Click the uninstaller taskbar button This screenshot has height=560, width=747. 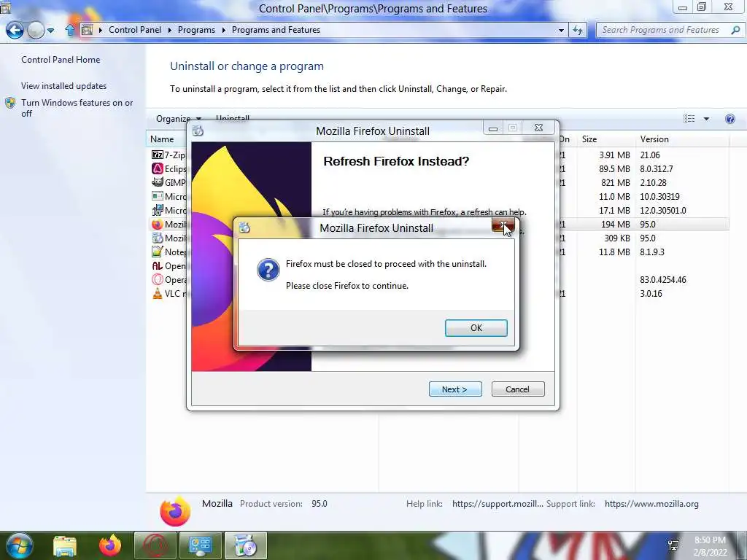coord(245,545)
